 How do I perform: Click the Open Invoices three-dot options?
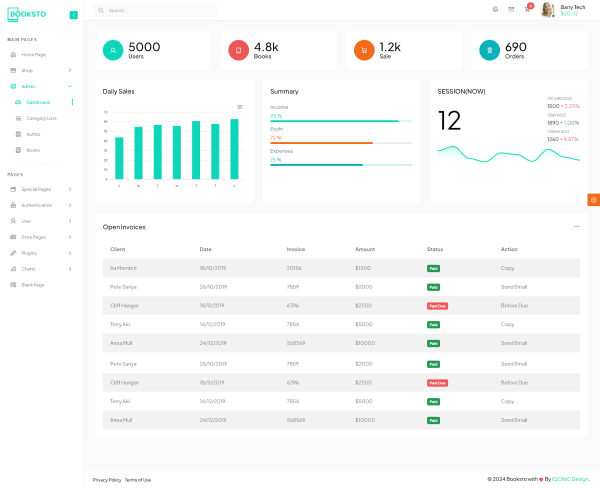click(x=576, y=227)
